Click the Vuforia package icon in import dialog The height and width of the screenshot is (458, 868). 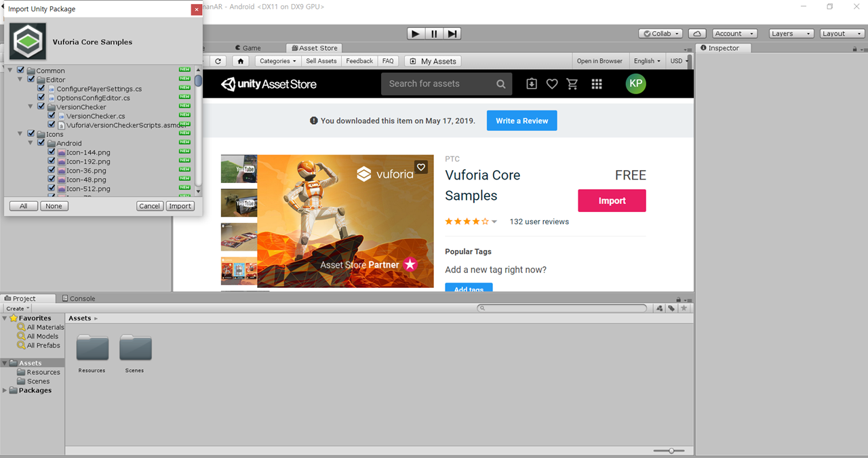tap(28, 41)
